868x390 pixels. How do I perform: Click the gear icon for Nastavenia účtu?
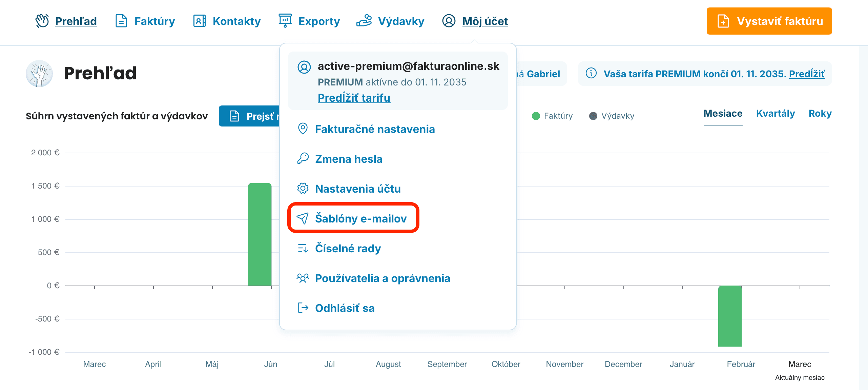click(x=303, y=189)
